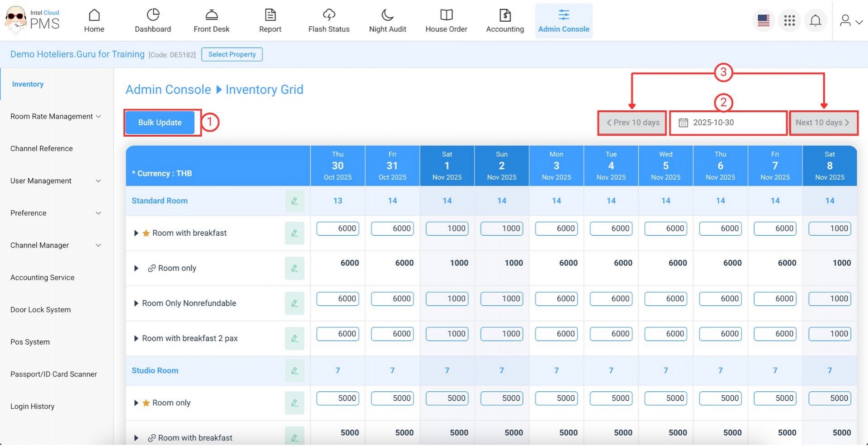This screenshot has height=446, width=868.
Task: Open Login History in sidebar
Action: click(33, 406)
